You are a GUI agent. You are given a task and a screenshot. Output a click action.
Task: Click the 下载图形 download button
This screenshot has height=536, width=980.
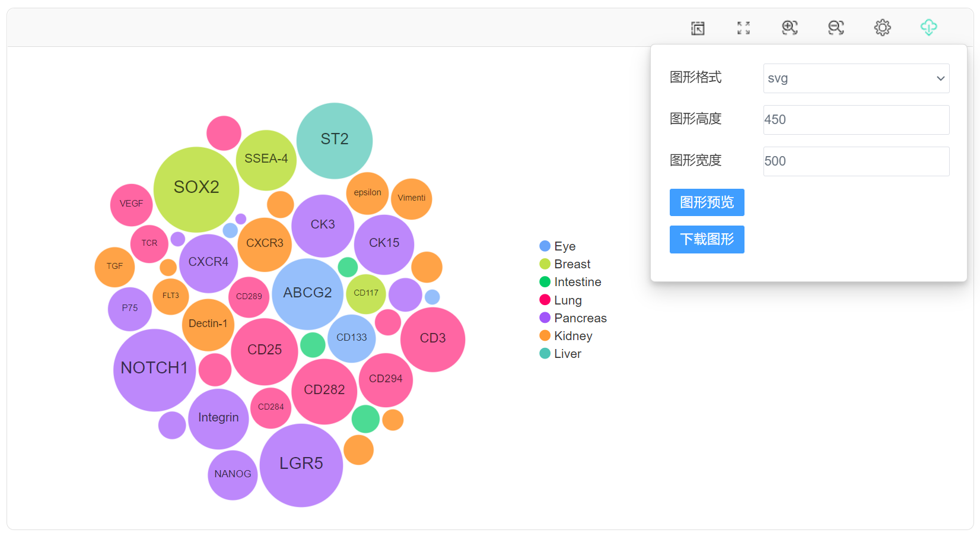coord(707,239)
